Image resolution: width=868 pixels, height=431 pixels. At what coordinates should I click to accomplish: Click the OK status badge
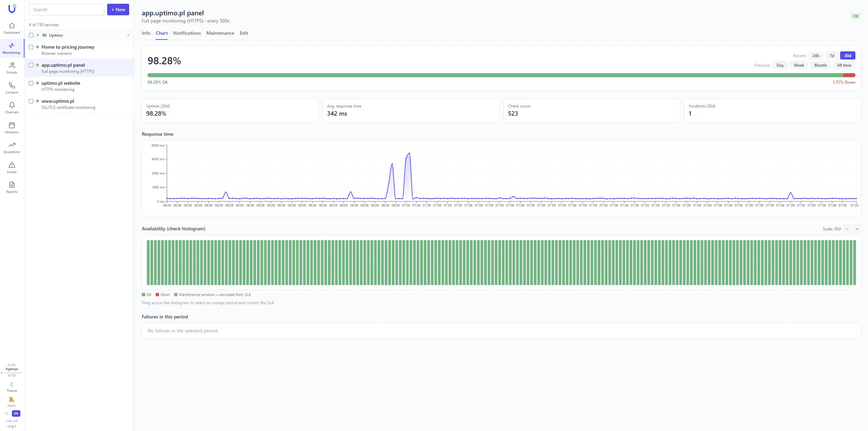856,16
